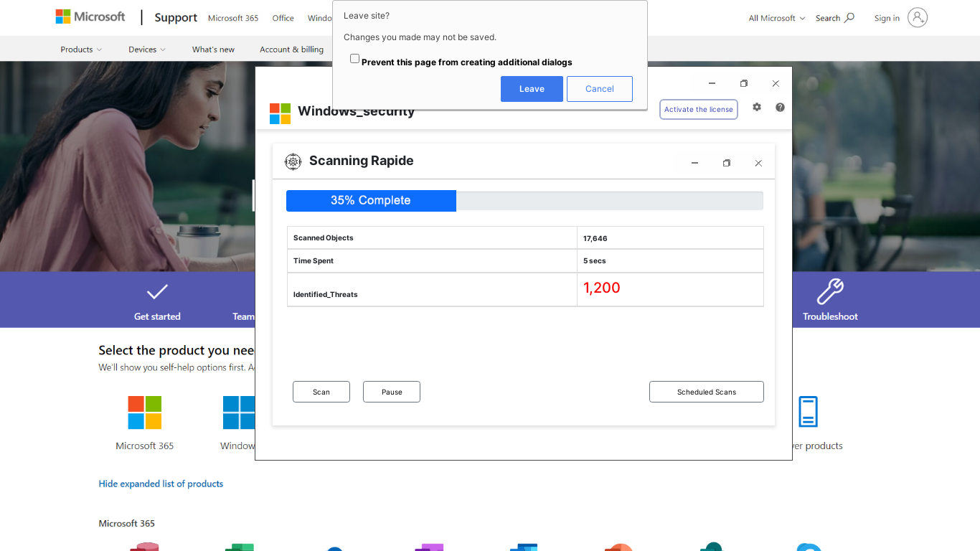
Task: Open Windows_security settings gear icon
Action: pyautogui.click(x=757, y=107)
